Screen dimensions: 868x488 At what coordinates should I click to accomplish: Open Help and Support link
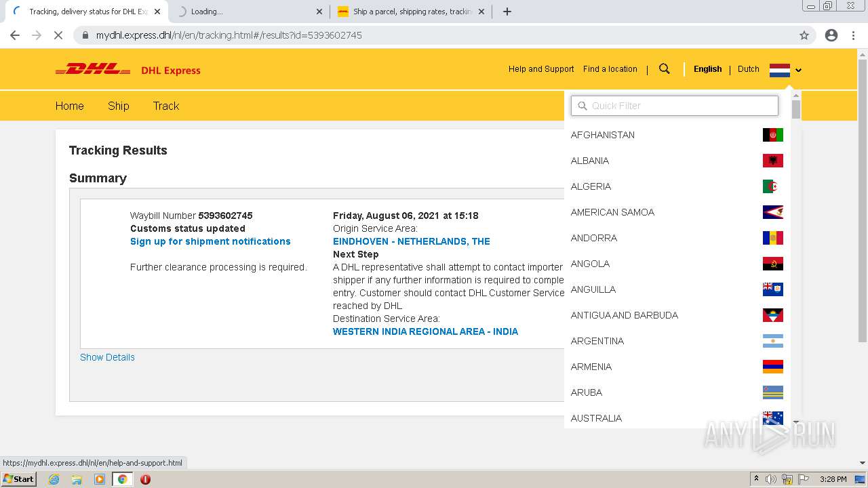(x=541, y=69)
